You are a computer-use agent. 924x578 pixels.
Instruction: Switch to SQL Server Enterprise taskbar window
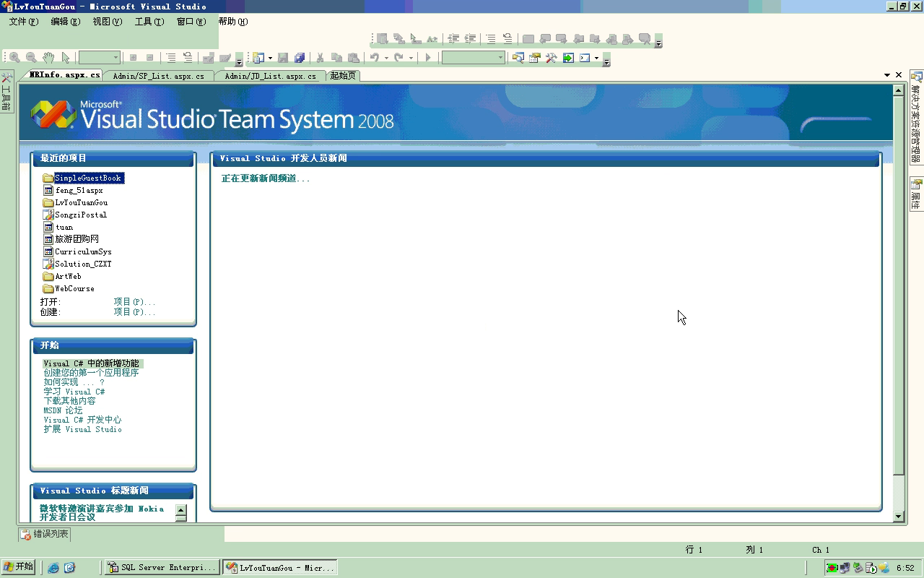point(162,568)
